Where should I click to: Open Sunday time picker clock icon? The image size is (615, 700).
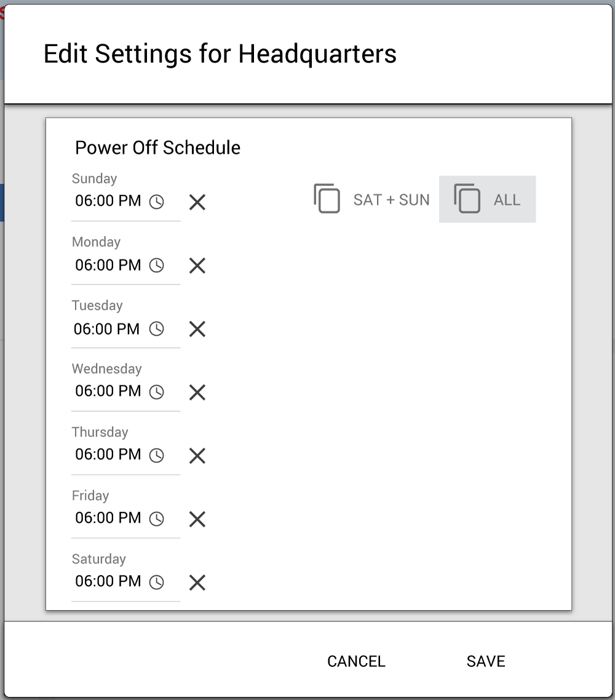tap(157, 202)
